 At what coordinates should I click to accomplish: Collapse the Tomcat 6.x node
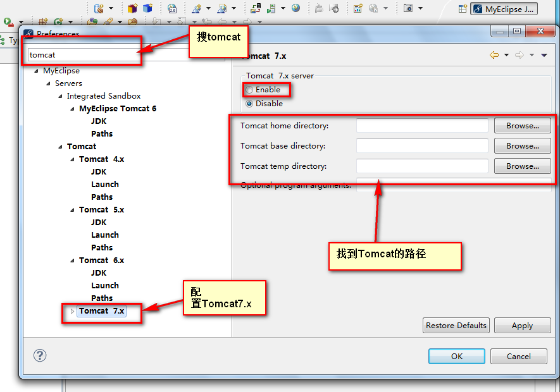tap(73, 260)
